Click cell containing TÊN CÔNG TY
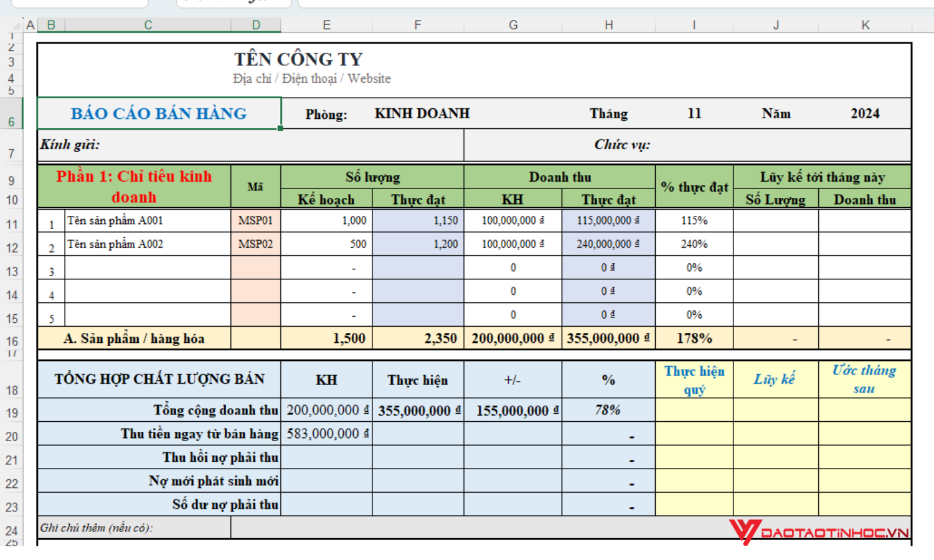 point(299,59)
